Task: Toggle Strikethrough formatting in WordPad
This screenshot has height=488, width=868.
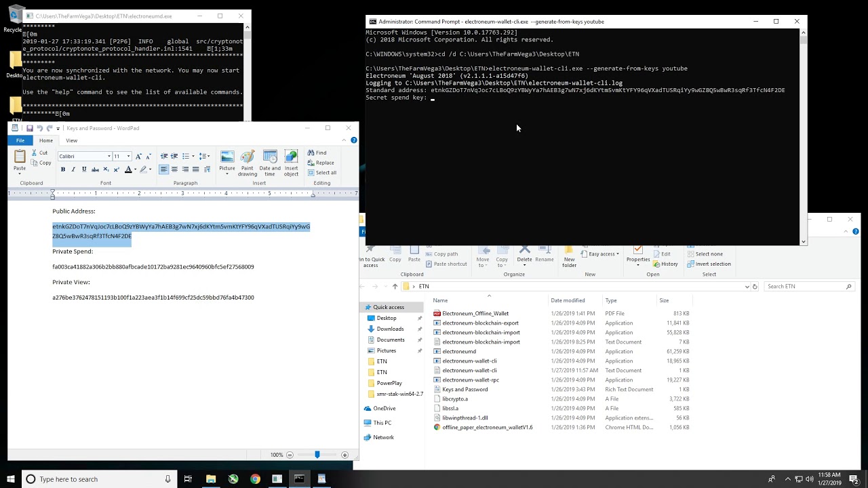Action: (x=95, y=169)
